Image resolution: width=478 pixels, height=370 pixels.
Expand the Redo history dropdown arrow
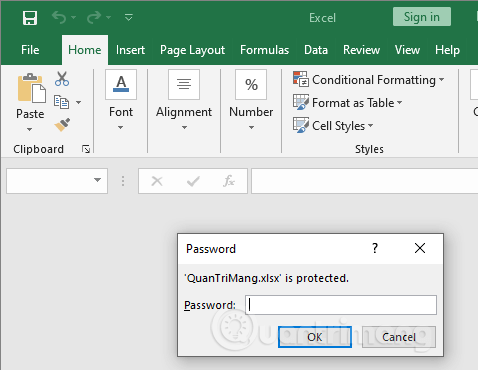108,17
